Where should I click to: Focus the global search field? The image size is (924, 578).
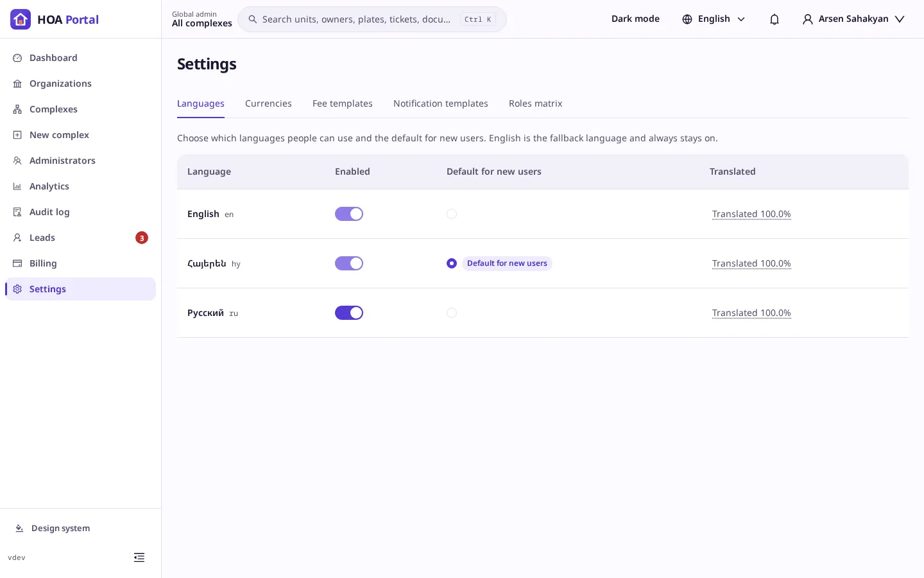click(x=372, y=19)
